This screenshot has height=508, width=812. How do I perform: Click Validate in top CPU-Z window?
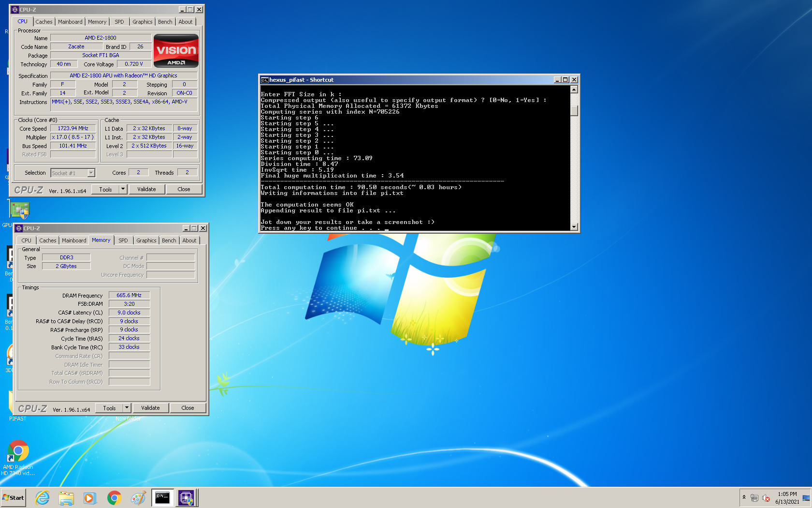click(x=146, y=189)
